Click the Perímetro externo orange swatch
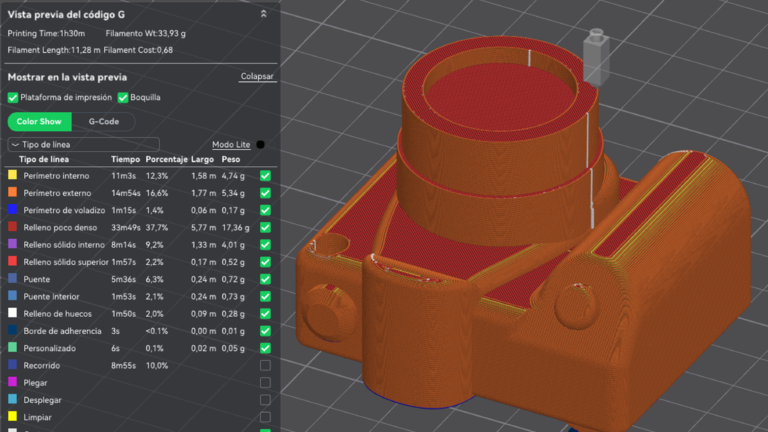 [x=13, y=192]
